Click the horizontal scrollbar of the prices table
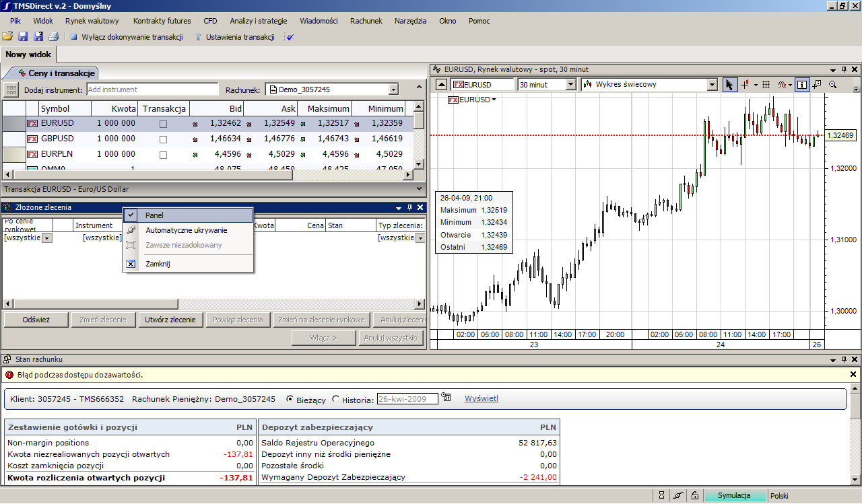 click(207, 175)
